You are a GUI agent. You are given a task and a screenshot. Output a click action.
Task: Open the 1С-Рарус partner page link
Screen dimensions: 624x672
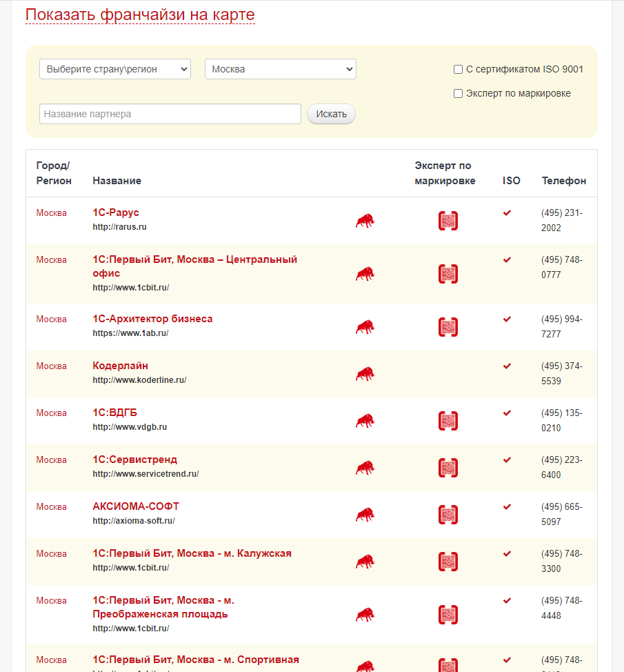(x=116, y=213)
